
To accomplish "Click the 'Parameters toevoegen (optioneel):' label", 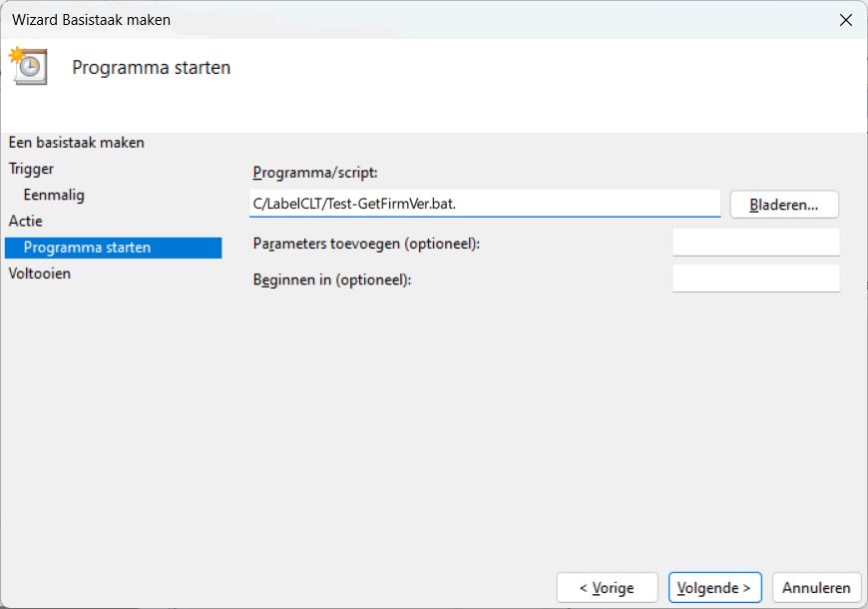I will pos(366,243).
